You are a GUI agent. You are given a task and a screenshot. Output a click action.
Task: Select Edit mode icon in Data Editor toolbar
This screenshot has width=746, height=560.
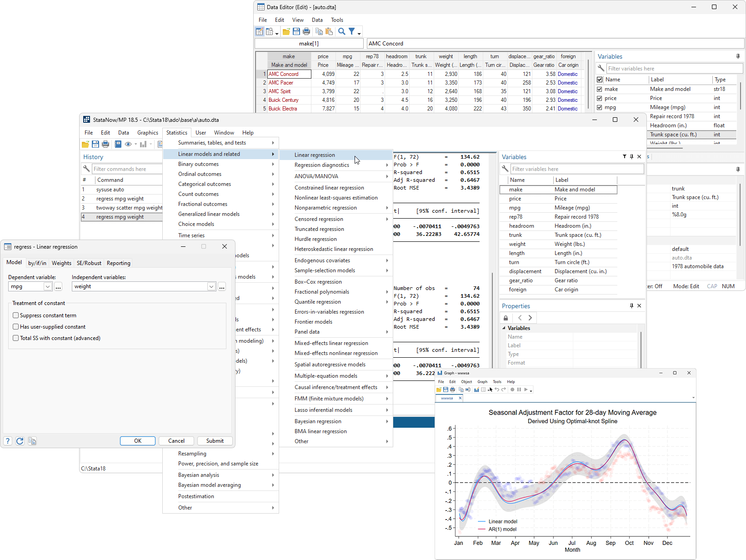(260, 31)
